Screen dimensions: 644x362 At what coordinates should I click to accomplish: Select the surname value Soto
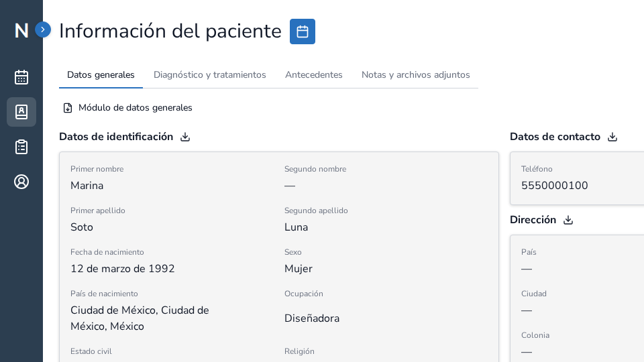click(x=82, y=227)
